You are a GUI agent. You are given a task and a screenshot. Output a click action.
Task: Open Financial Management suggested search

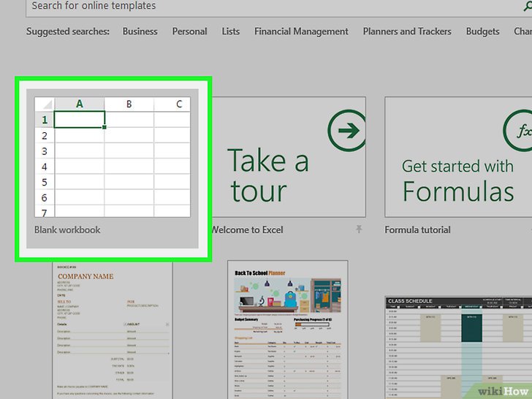(301, 31)
